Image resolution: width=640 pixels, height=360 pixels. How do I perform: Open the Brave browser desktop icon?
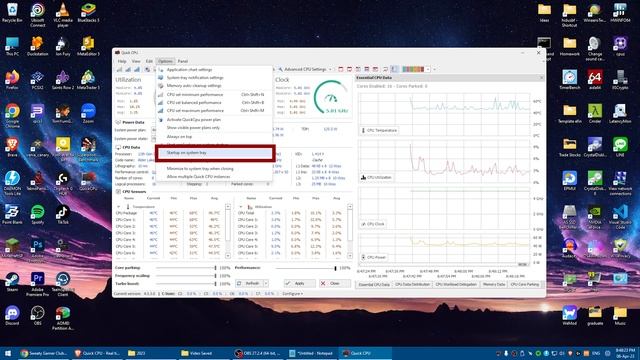coord(12,147)
